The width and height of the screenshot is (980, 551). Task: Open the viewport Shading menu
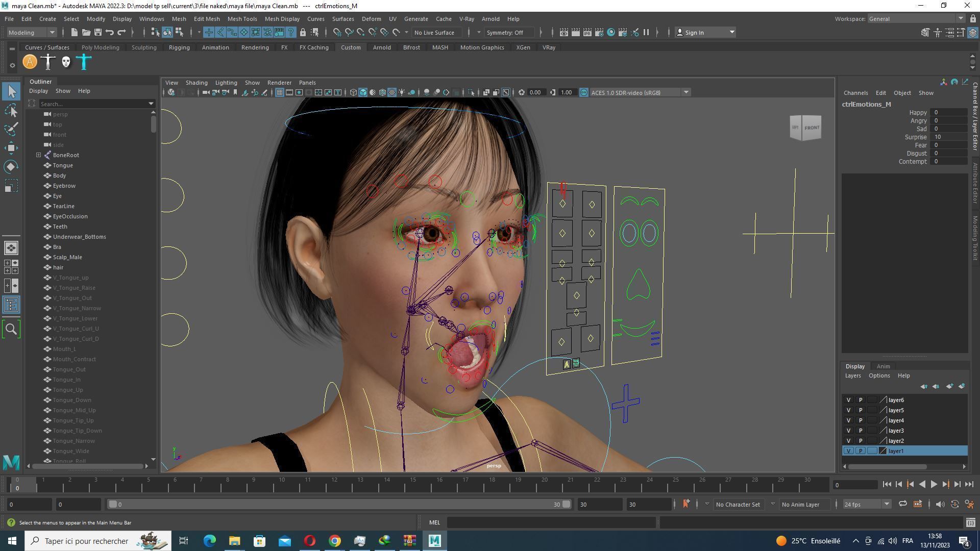point(197,83)
